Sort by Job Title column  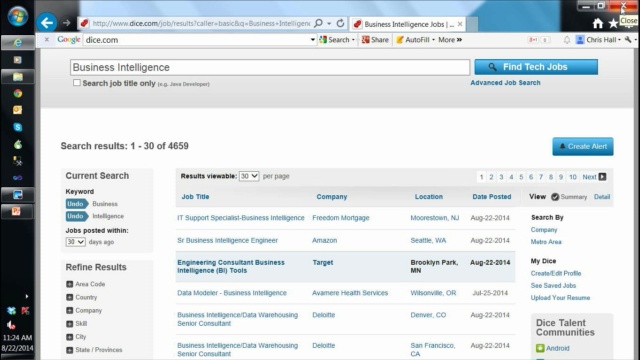(x=195, y=197)
